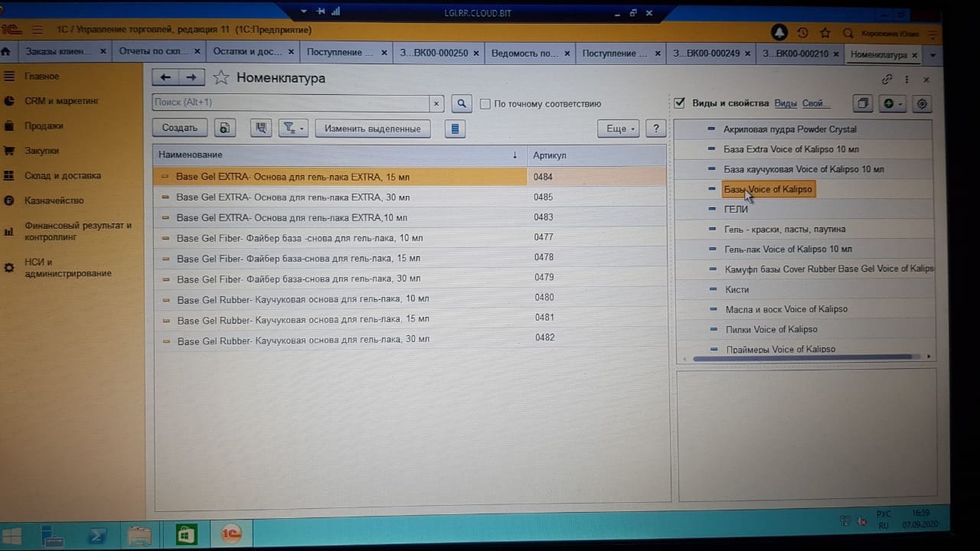Open CRM и маркетинг section
Screen dimensions: 980x551
pos(61,101)
